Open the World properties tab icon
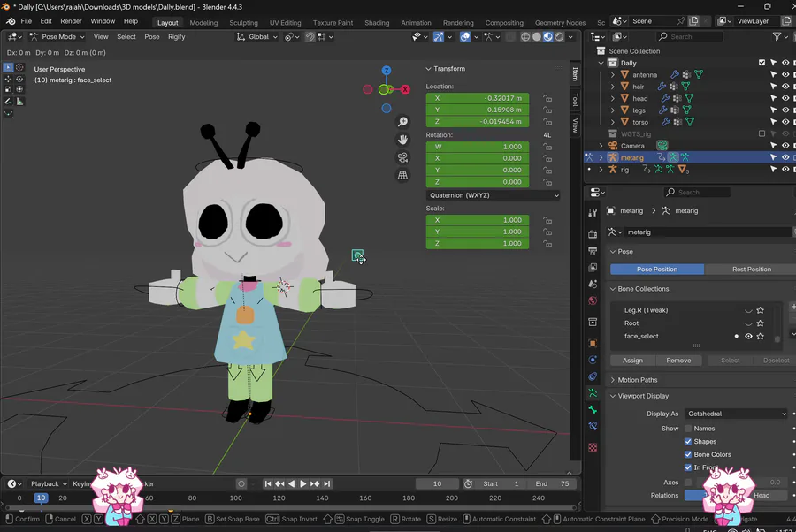Viewport: 796px width, 532px height. tap(593, 300)
